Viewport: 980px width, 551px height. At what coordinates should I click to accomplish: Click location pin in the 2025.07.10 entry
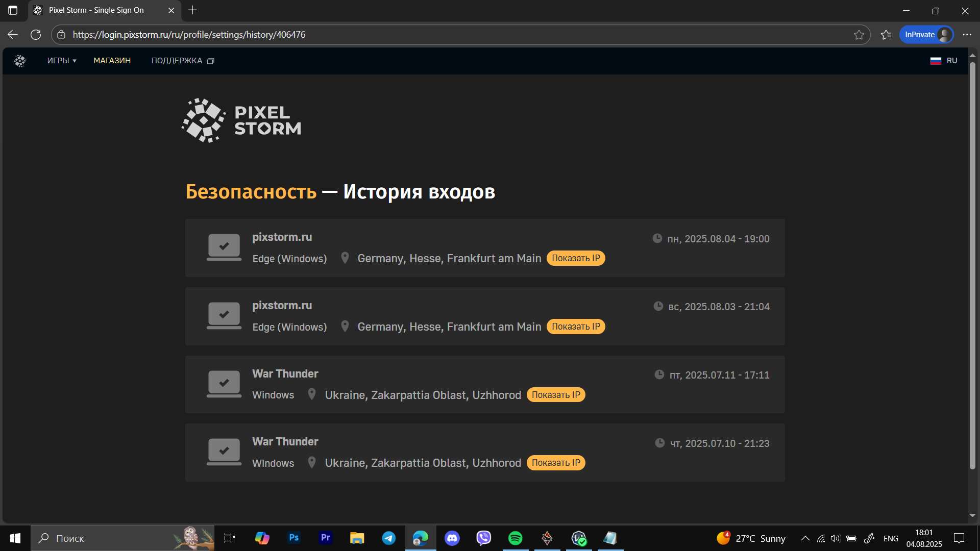pyautogui.click(x=312, y=463)
